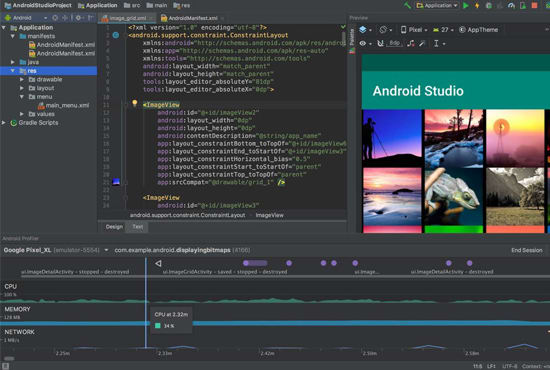Collapse the Application tree node
Image resolution: width=550 pixels, height=370 pixels.
[4, 27]
